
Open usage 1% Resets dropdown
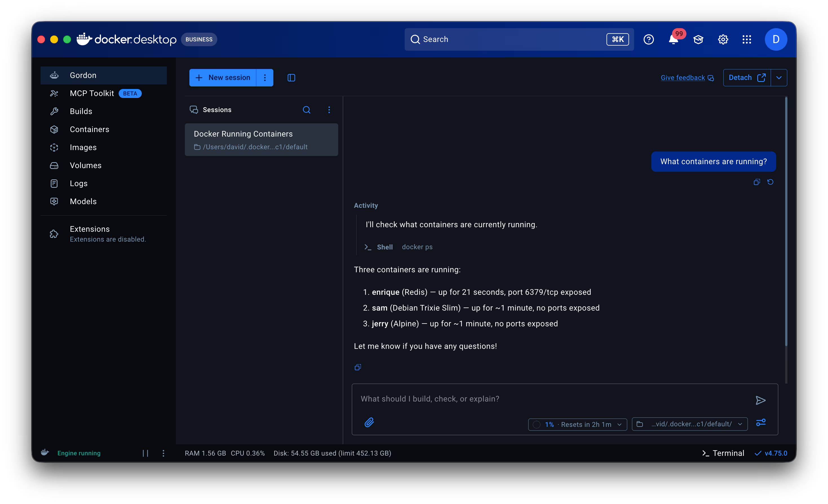(577, 424)
